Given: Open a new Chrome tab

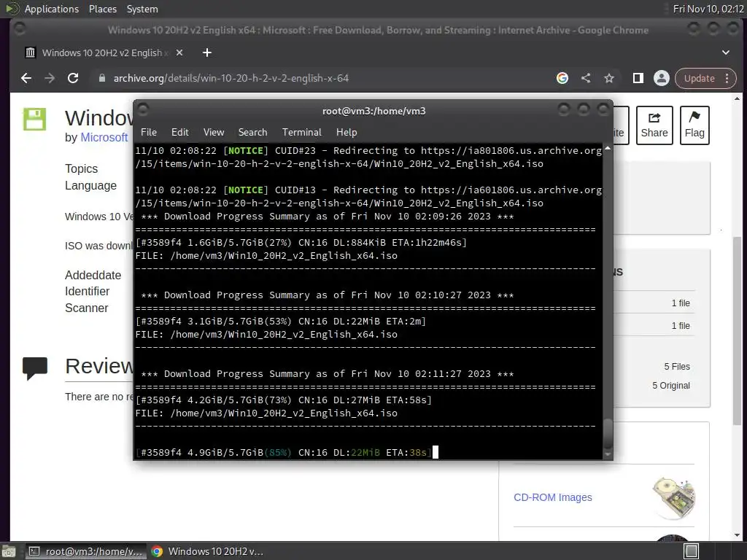Looking at the screenshot, I should [x=206, y=52].
